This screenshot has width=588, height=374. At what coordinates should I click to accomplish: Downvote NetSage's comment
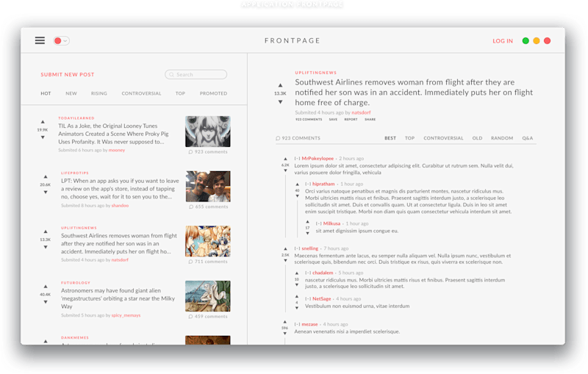click(297, 308)
